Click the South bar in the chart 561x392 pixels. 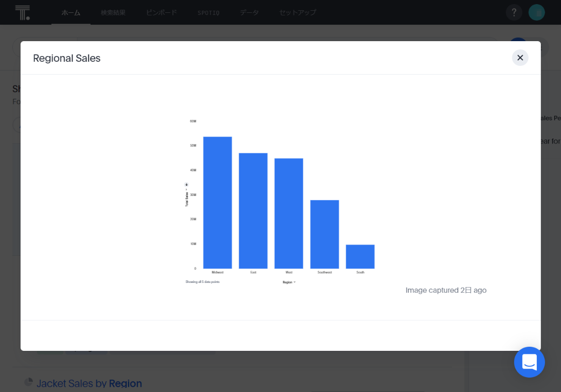[360, 256]
